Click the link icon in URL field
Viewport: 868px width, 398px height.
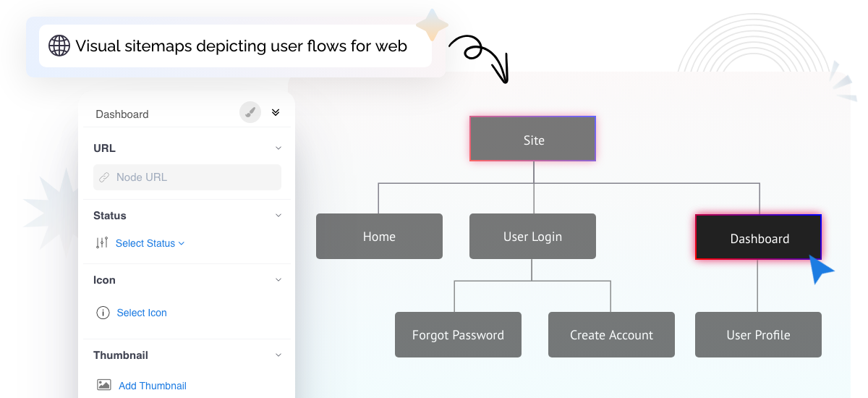point(104,177)
